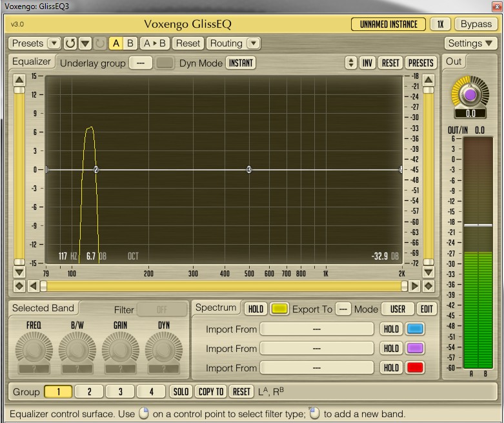Open undo history dropdown arrow
Screen dimensions: 504x423
tap(85, 43)
